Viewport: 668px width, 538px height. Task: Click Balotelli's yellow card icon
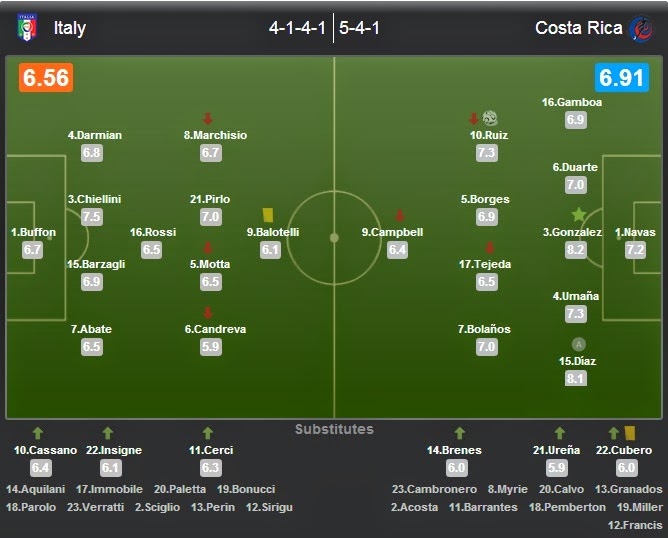point(267,214)
